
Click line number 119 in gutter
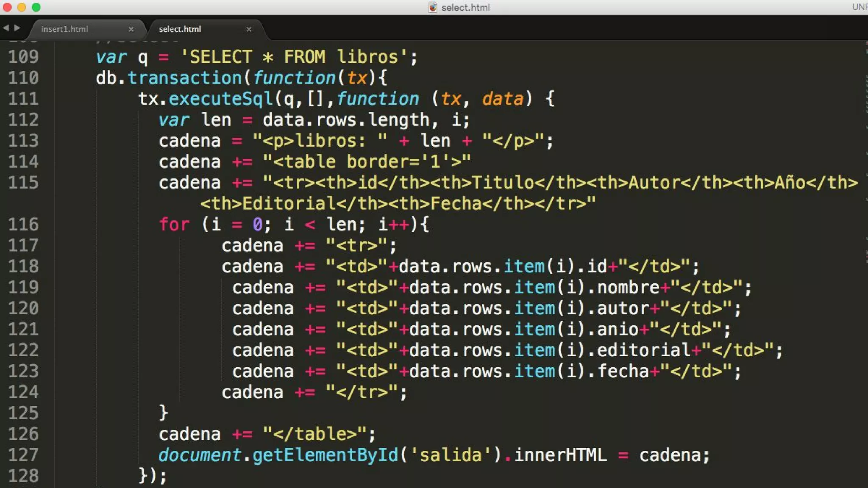(x=23, y=287)
